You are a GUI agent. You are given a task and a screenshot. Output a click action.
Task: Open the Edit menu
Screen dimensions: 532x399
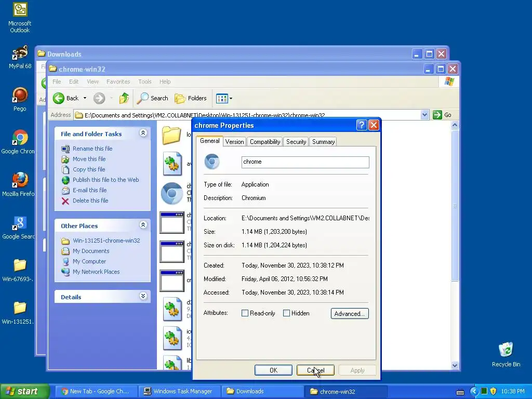click(74, 82)
